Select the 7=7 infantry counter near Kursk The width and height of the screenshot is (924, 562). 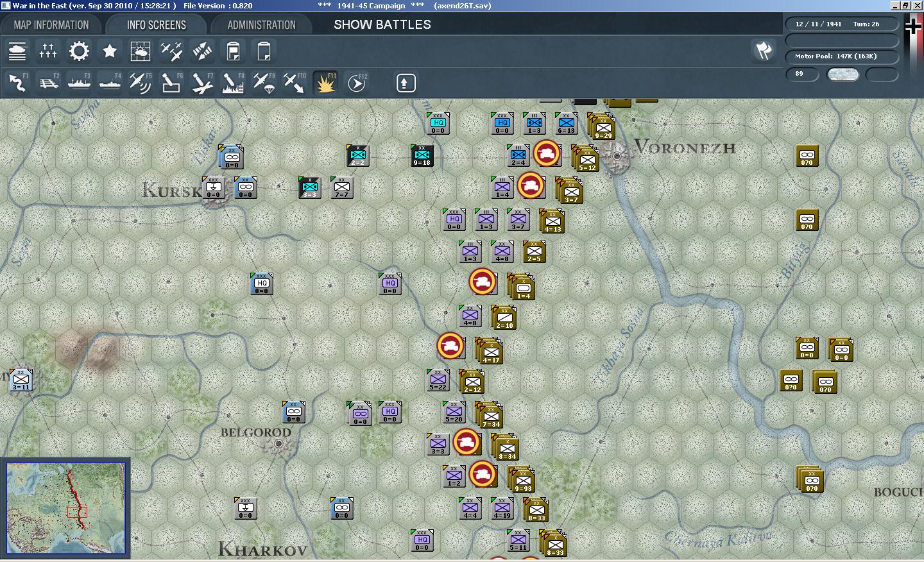pos(341,188)
